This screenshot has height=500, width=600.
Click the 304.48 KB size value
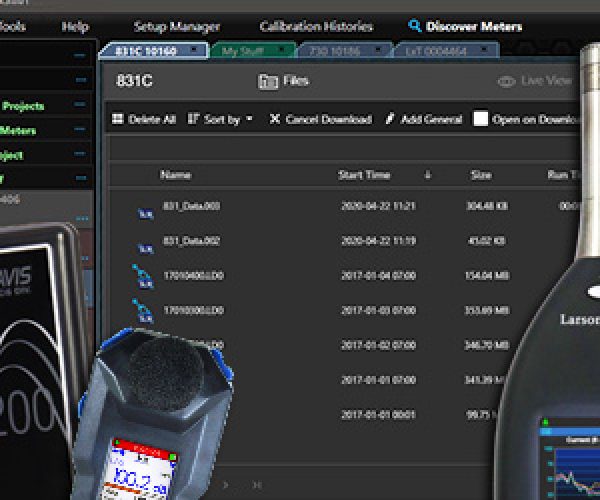[x=487, y=206]
